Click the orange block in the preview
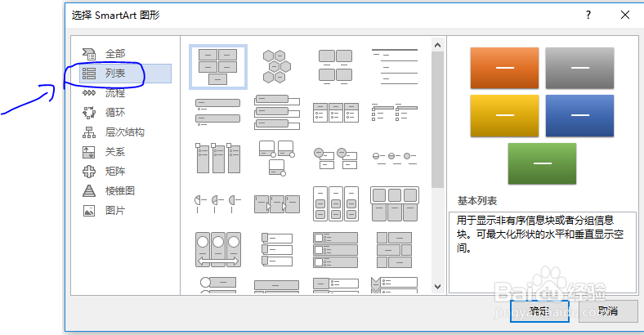The height and width of the screenshot is (335, 644). [x=504, y=68]
